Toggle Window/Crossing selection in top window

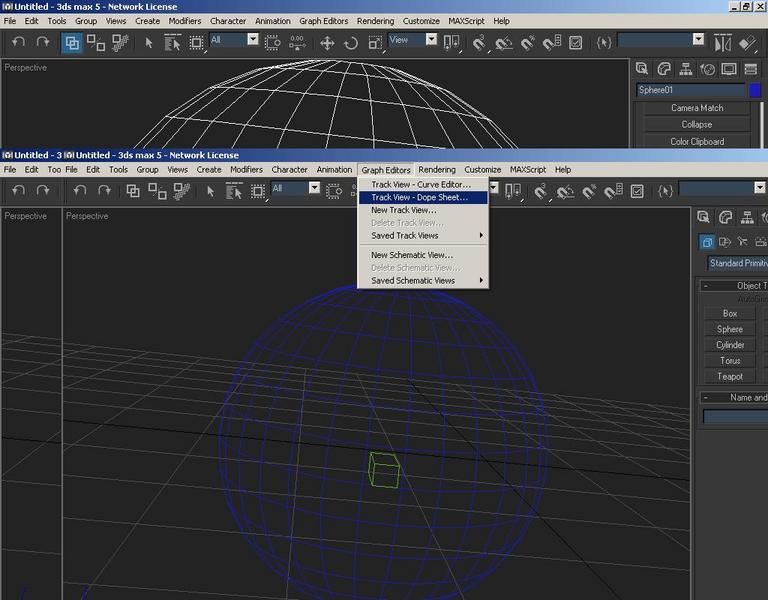[273, 43]
